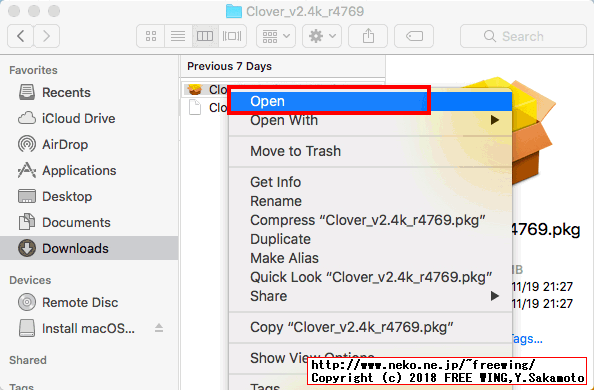
Task: Click the Previous 7 Days header
Action: (229, 66)
